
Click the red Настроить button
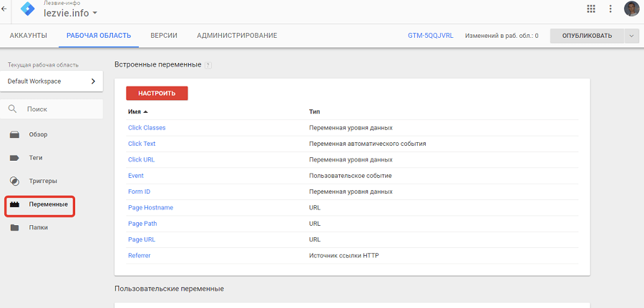tap(157, 93)
